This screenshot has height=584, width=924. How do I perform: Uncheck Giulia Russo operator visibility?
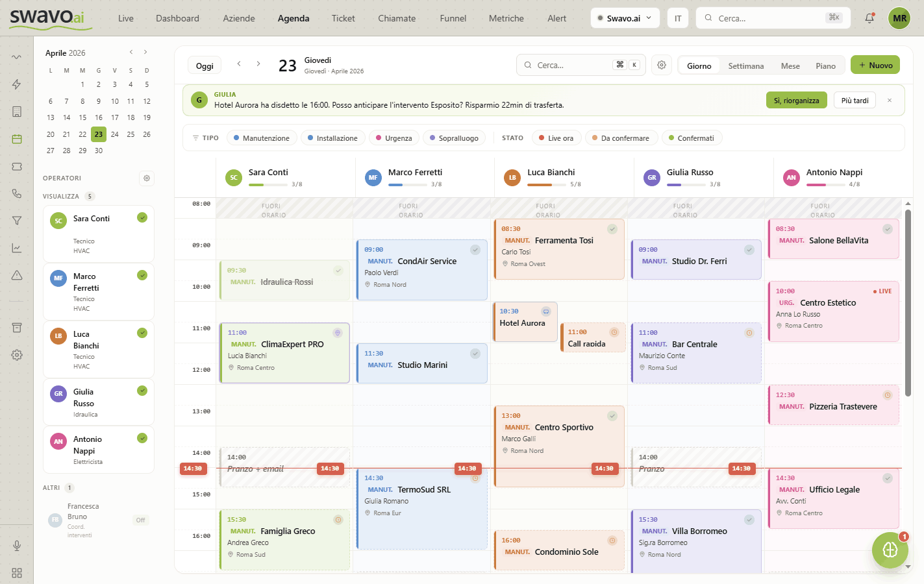point(142,391)
